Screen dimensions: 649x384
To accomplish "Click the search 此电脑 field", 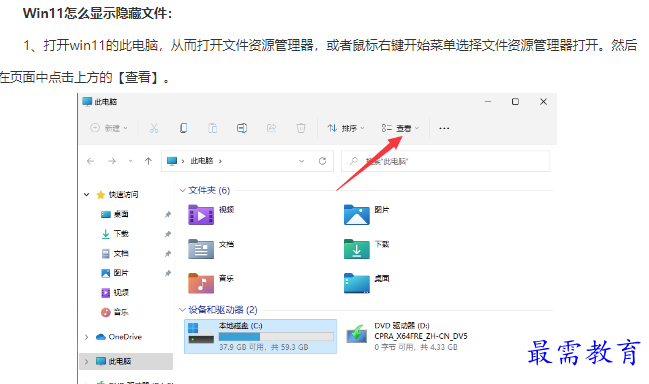I will coord(445,161).
